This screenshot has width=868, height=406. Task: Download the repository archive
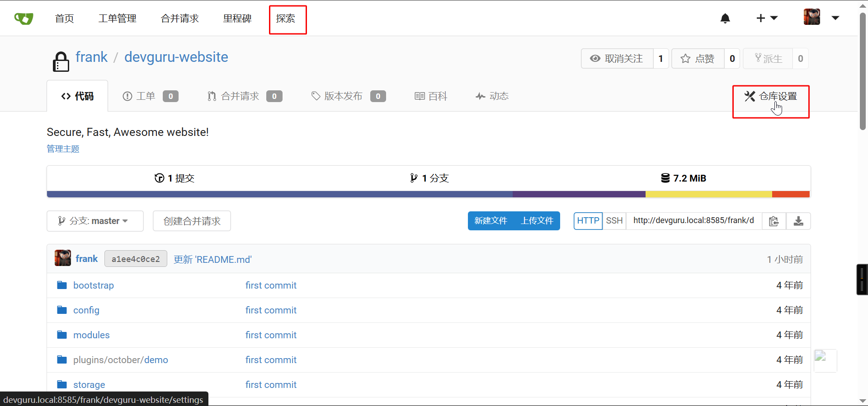pos(798,221)
